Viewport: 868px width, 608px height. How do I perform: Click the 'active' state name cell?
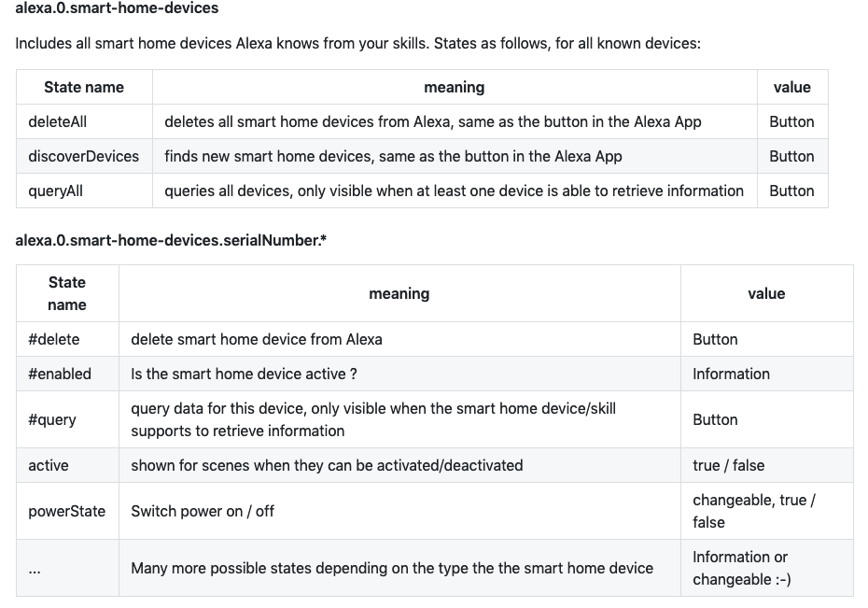(x=49, y=465)
